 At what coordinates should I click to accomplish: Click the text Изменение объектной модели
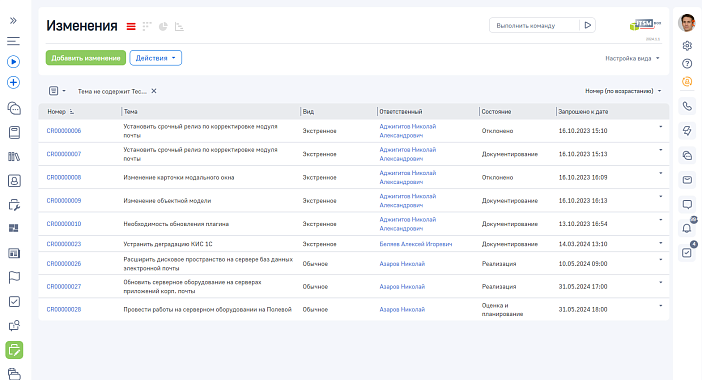pos(167,201)
